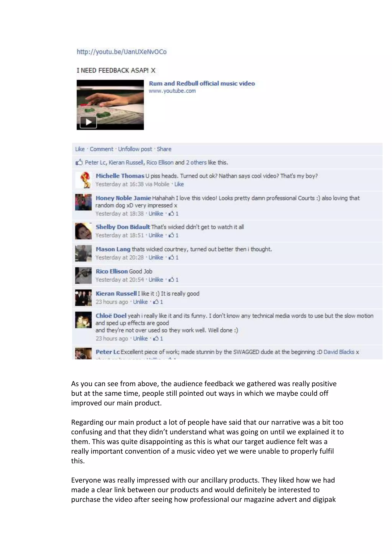
Task: Click the thumbs-up icon on Chloë Doel's comment
Action: pos(156,339)
